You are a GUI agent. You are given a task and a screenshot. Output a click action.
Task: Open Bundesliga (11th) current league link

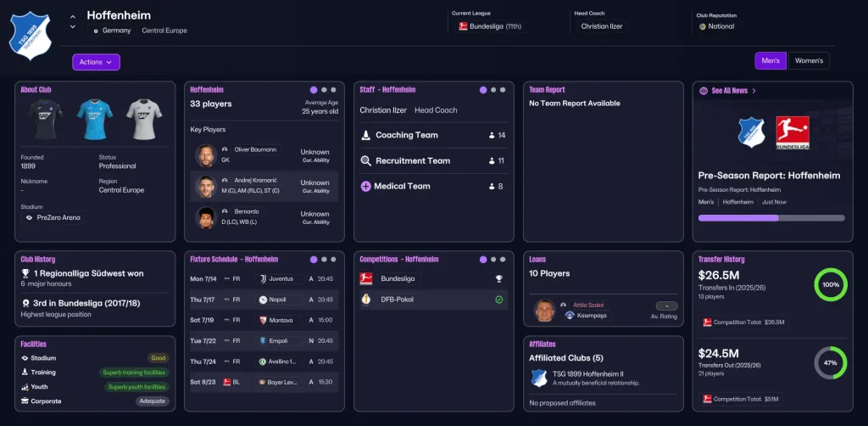[x=491, y=26]
